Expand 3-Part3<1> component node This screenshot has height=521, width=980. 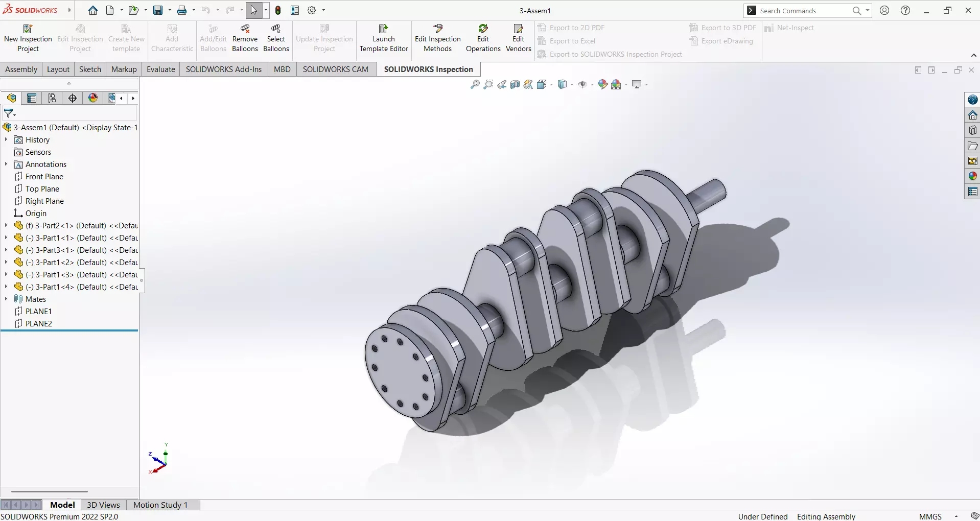point(6,250)
